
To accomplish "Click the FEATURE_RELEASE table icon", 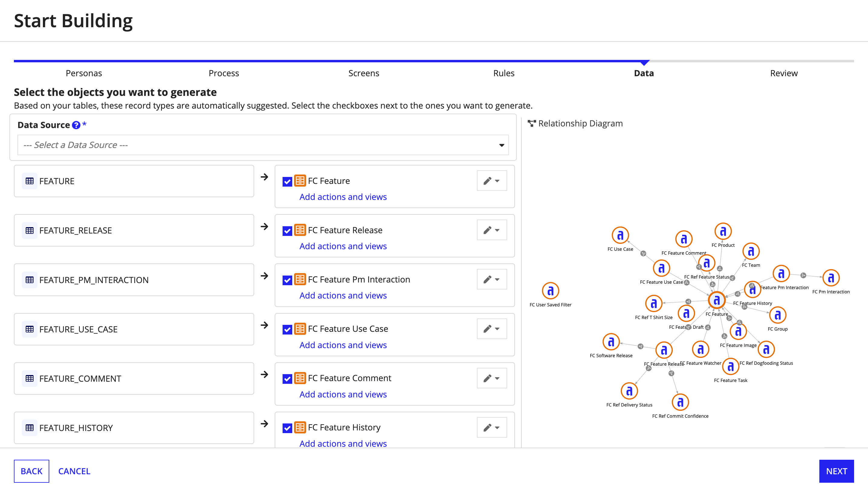I will 30,230.
